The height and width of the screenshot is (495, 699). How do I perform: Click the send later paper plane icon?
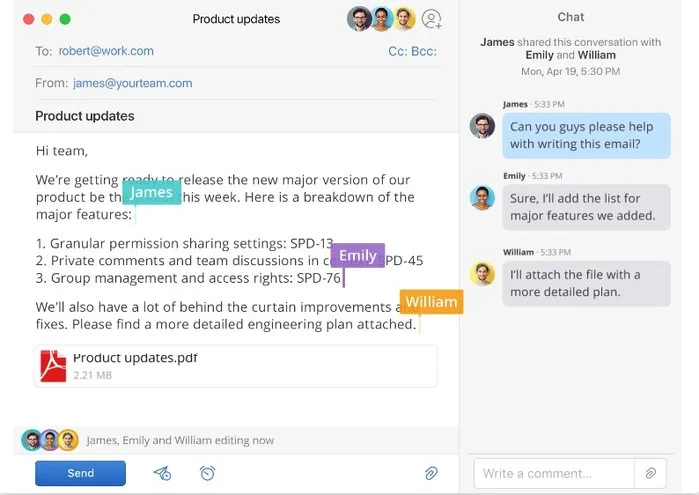pyautogui.click(x=162, y=473)
